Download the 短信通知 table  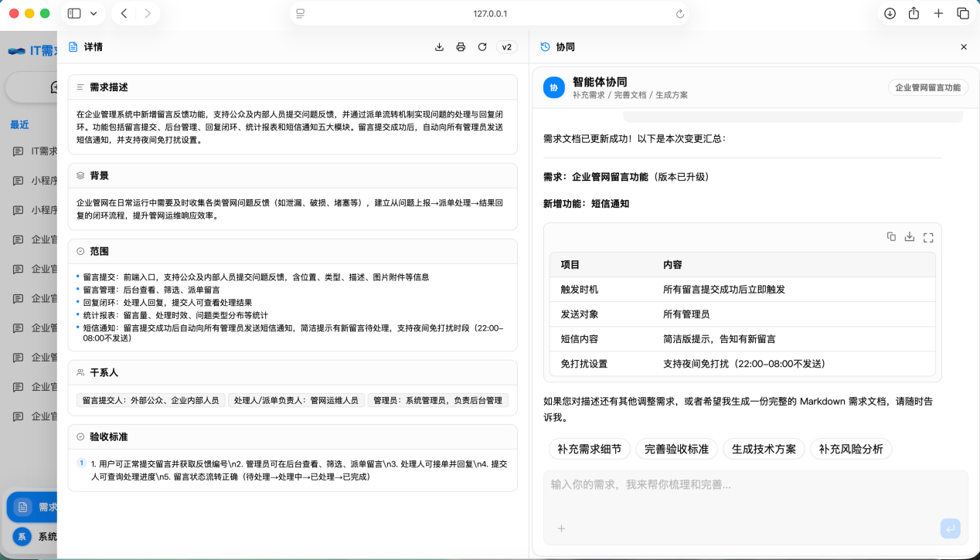coord(910,237)
